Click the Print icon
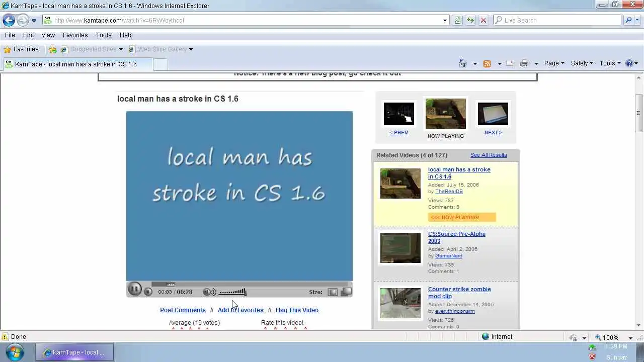644x362 pixels. click(x=524, y=63)
